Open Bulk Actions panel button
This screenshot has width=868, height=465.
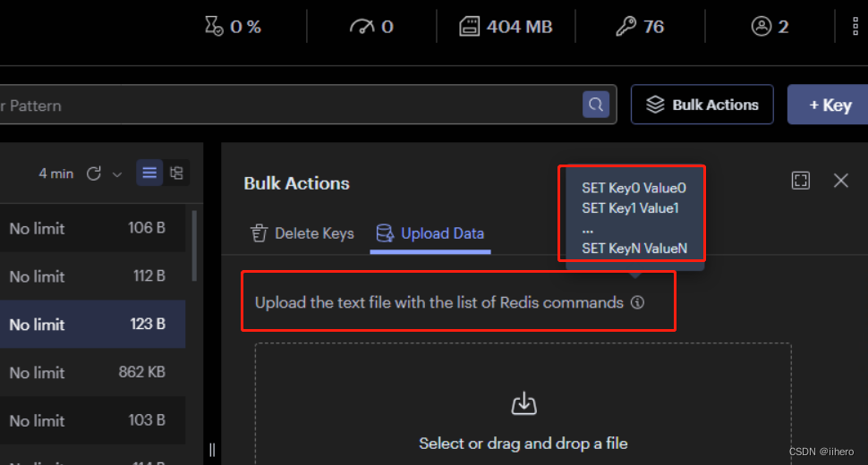[702, 105]
